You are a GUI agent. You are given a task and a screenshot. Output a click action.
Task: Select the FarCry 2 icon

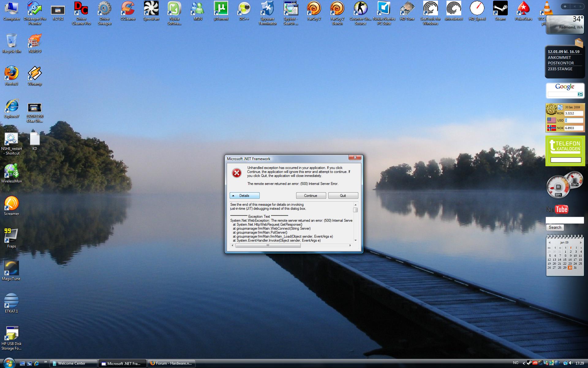tap(314, 11)
